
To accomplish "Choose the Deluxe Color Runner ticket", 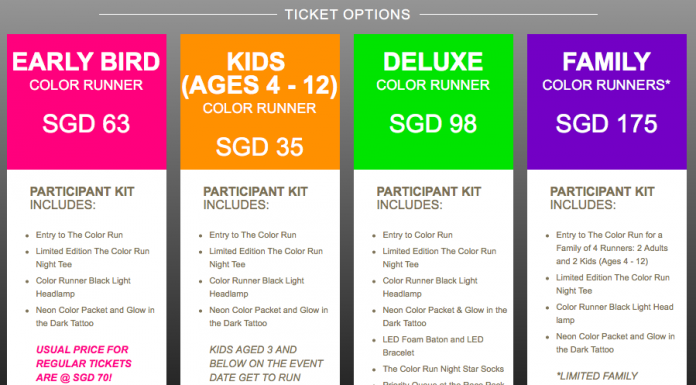I will (433, 101).
